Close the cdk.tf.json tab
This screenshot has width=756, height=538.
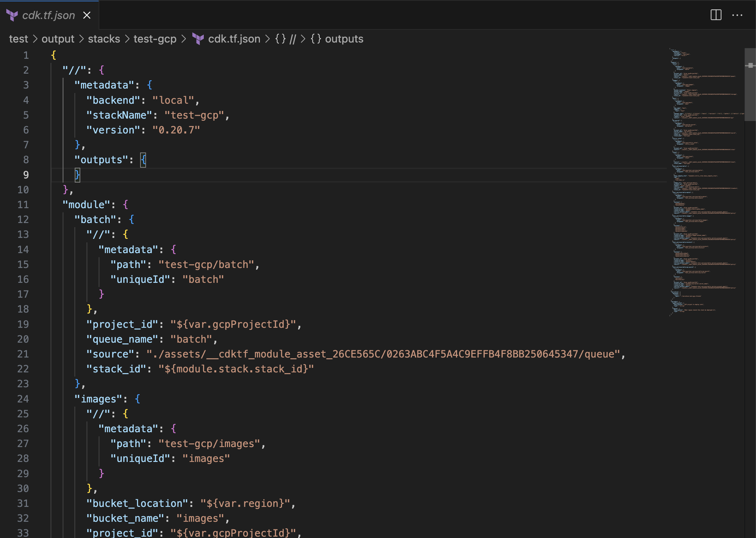(87, 15)
